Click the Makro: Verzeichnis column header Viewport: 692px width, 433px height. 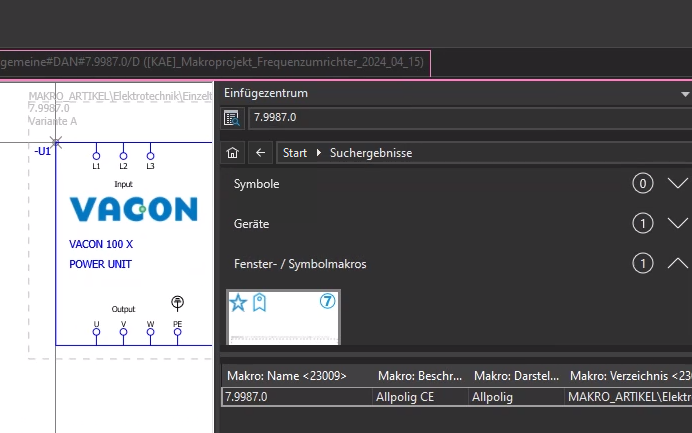click(630, 376)
